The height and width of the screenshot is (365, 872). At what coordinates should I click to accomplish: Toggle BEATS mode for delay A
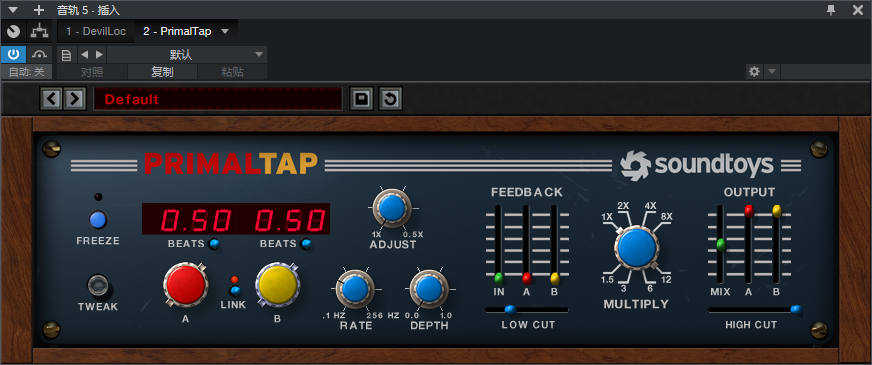(214, 244)
